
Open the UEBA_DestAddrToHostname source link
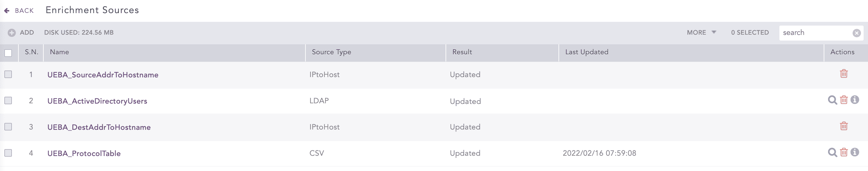coord(99,127)
